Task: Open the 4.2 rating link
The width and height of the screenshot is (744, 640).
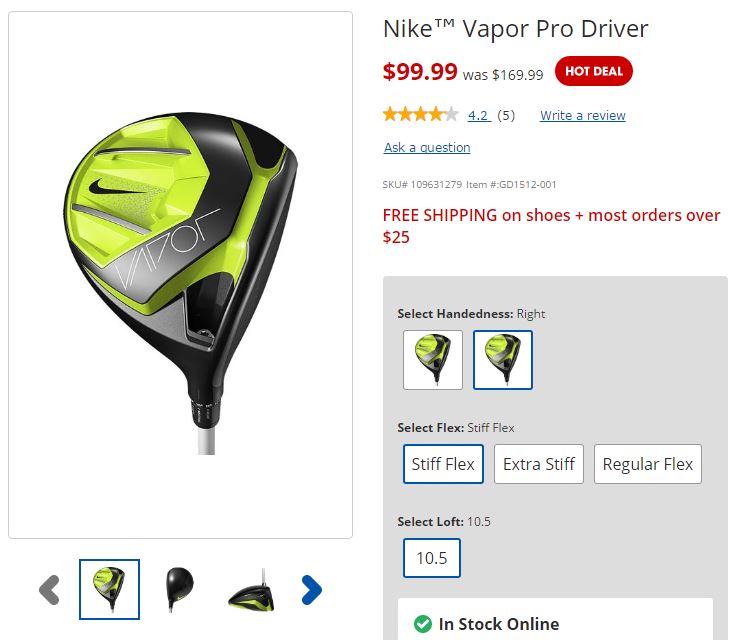Action: (478, 115)
